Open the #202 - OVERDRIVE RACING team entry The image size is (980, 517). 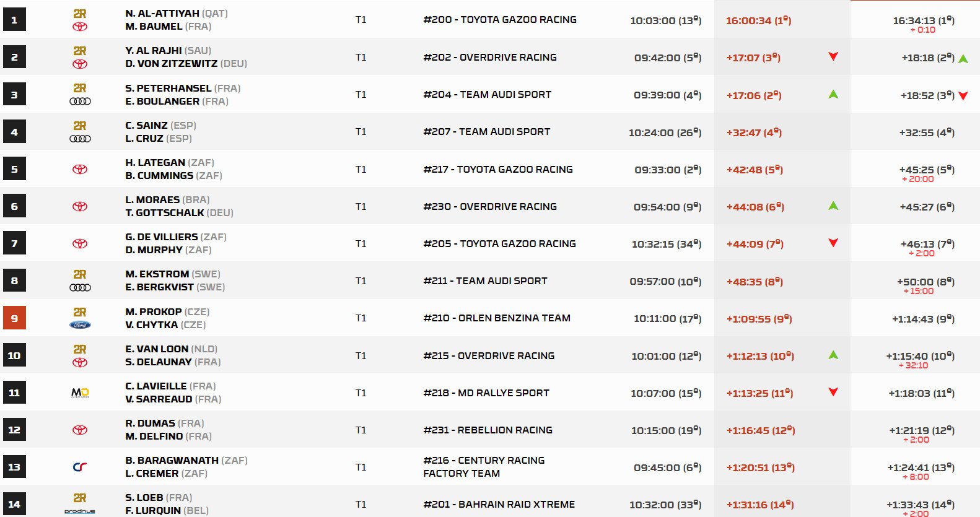pos(489,57)
